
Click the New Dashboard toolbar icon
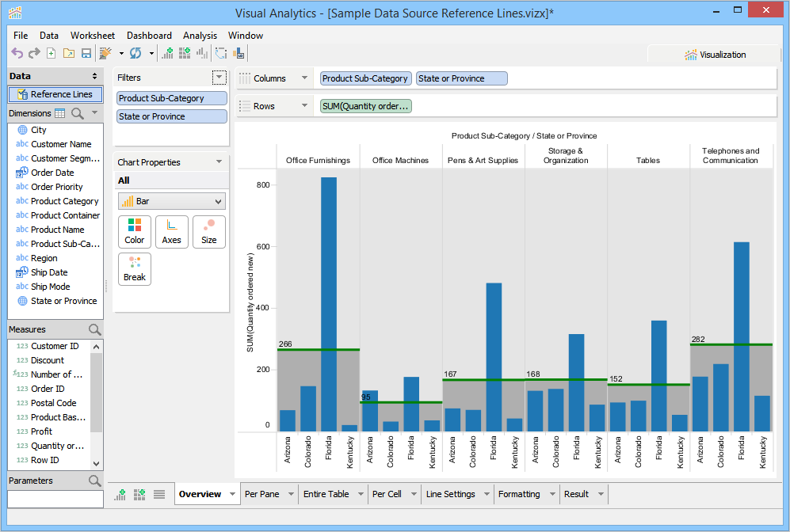tap(185, 53)
